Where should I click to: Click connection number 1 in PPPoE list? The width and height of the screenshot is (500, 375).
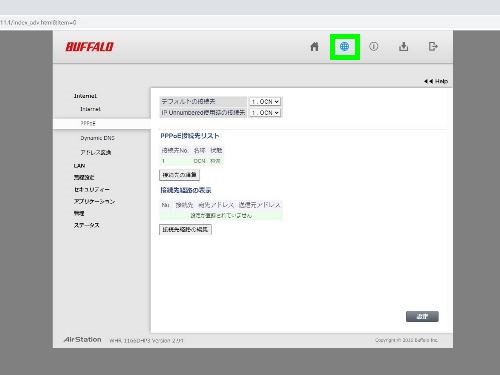coord(163,161)
